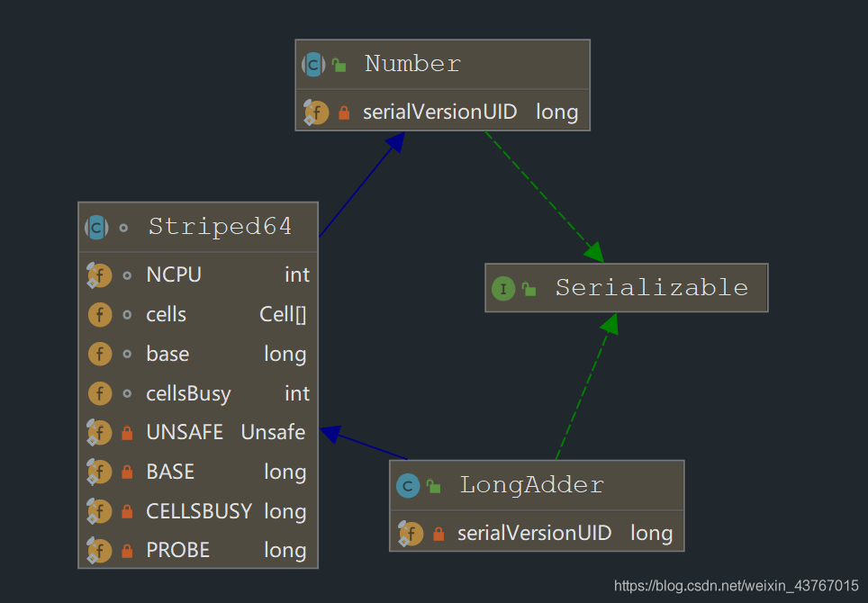
Task: Click the red lock icon beside UNSAFE
Action: point(127,433)
